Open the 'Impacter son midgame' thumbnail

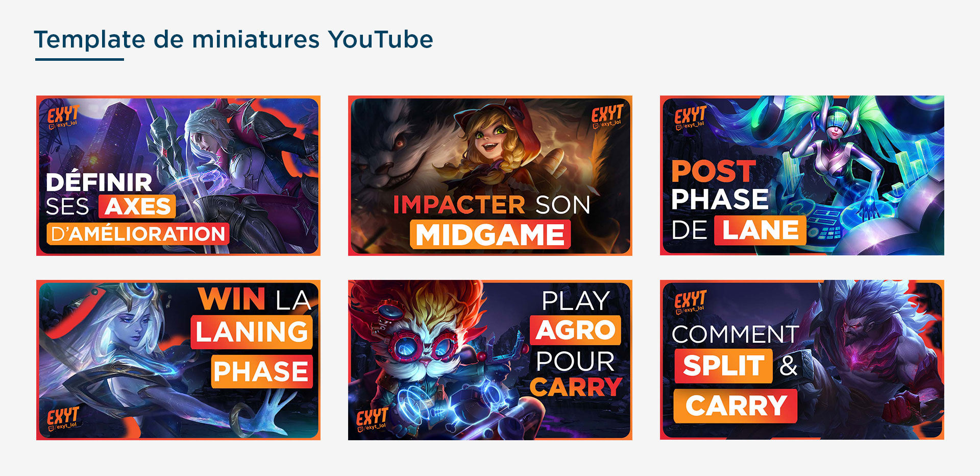[x=490, y=175]
